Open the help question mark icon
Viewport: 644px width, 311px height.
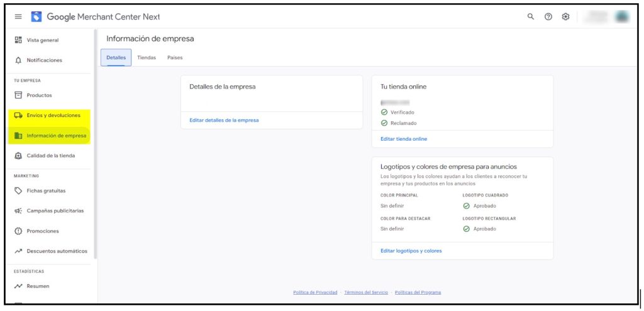click(548, 17)
